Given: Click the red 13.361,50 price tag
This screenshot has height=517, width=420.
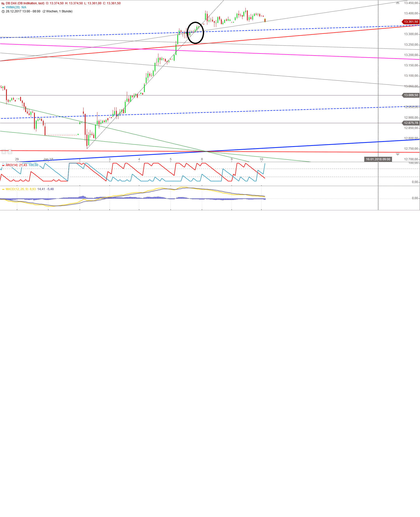Looking at the screenshot, I should (410, 22).
